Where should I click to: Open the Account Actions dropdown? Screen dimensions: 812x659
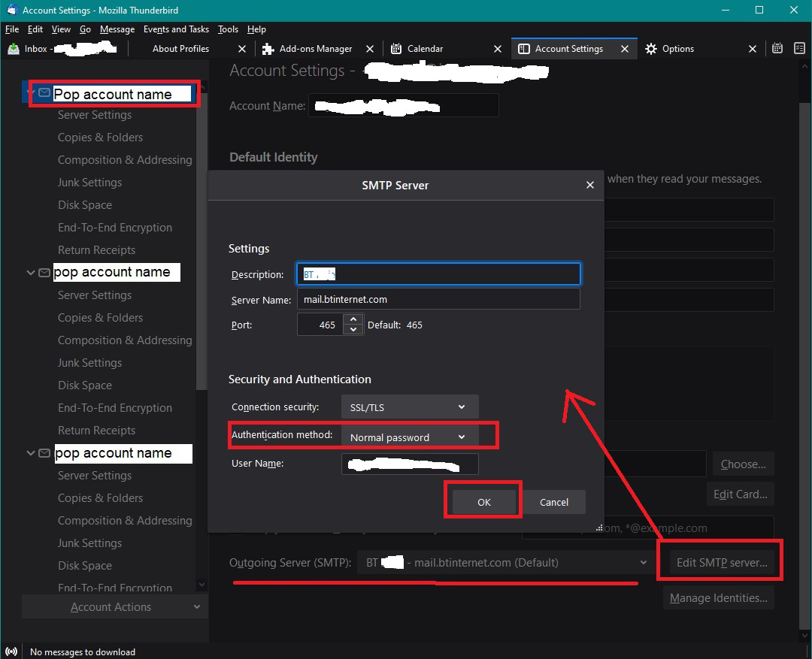coord(115,606)
